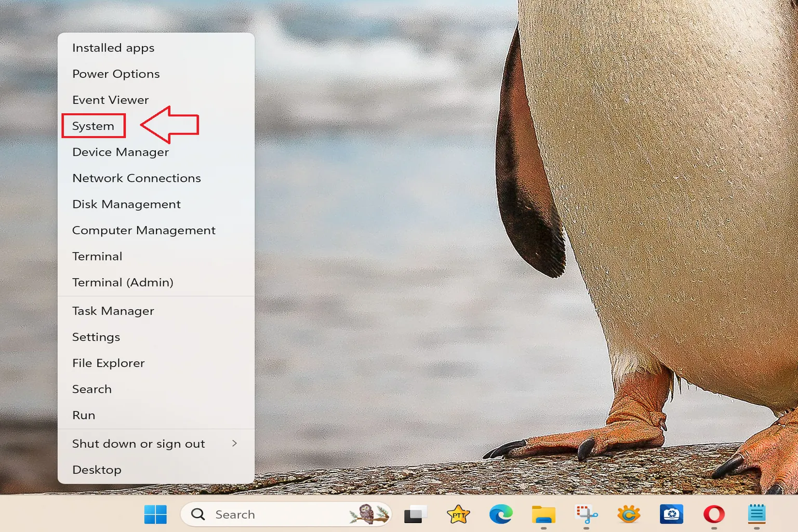
Task: Open Computer Management
Action: 156,230
